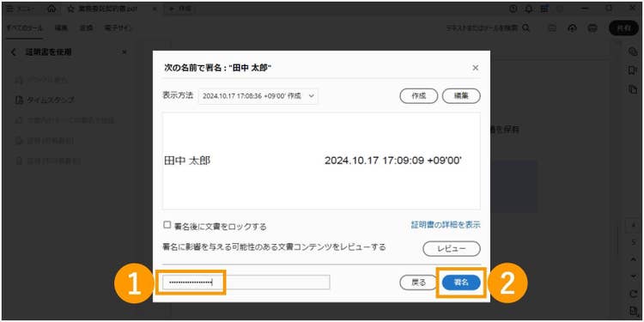Switch to the すべてのツール tab

(24, 28)
